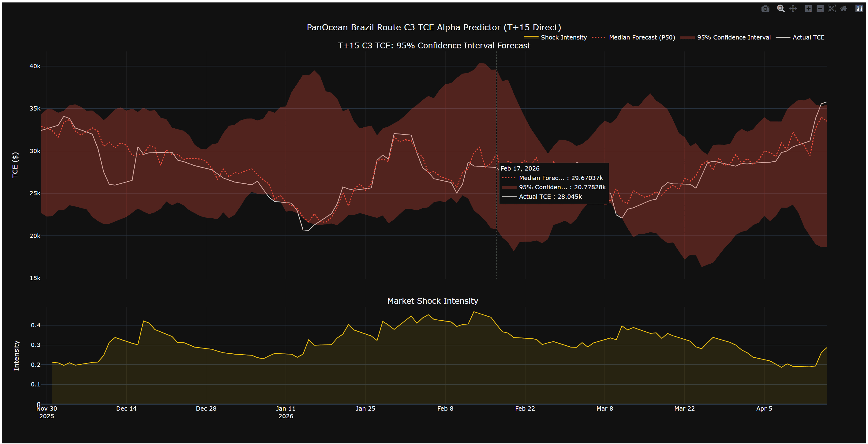Click the Nov 30 2025 date label
This screenshot has width=868, height=444.
pyautogui.click(x=47, y=412)
